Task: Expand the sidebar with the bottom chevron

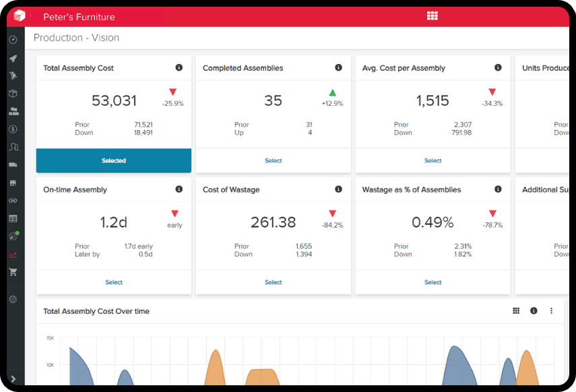Action: (x=13, y=379)
